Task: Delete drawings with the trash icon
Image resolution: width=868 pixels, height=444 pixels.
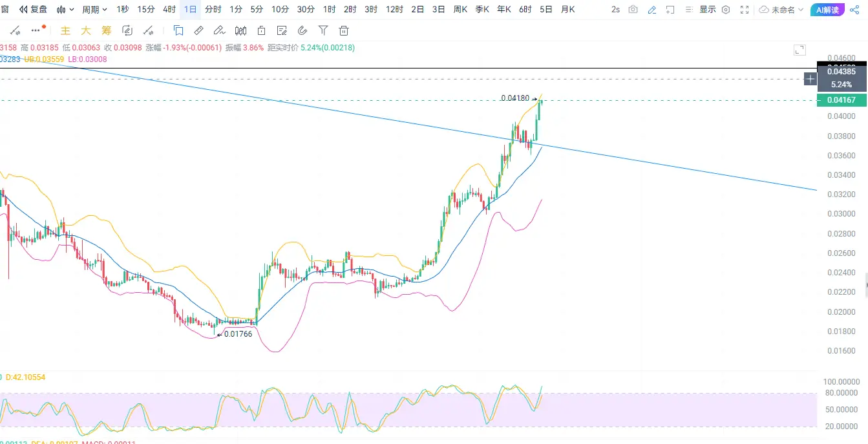Action: 344,30
